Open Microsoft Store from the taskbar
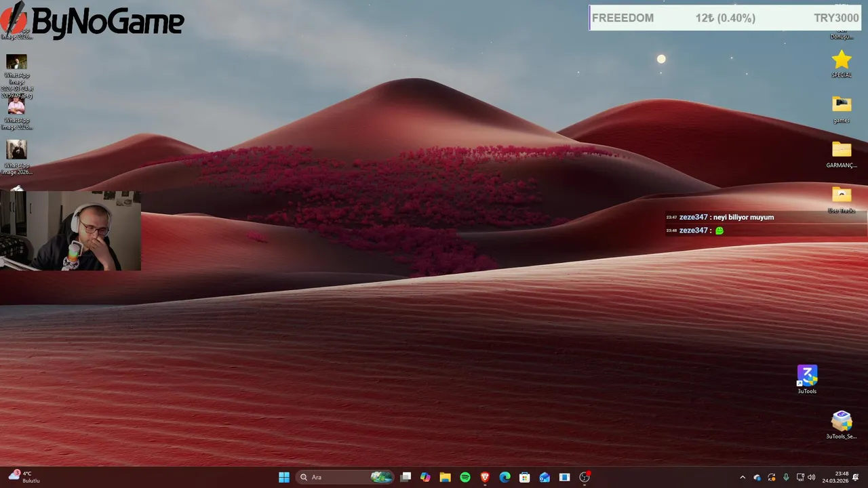Screen dimensions: 868x488 (524, 477)
